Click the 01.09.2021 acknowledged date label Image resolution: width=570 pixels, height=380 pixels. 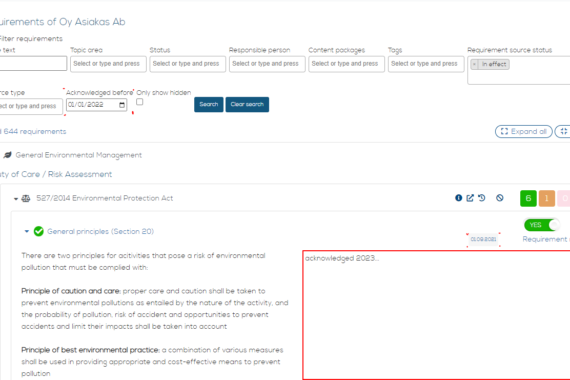coord(483,239)
